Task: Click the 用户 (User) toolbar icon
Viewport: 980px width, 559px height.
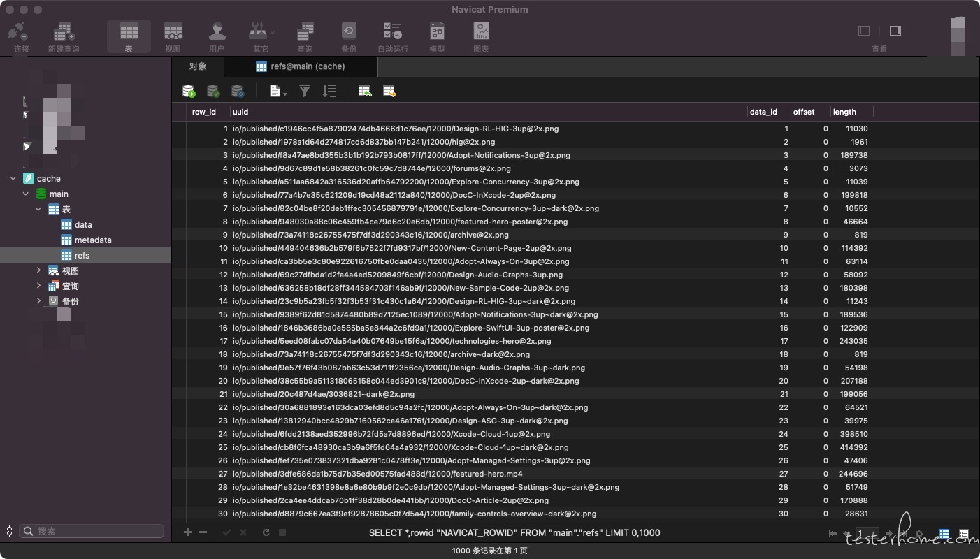Action: [x=217, y=36]
